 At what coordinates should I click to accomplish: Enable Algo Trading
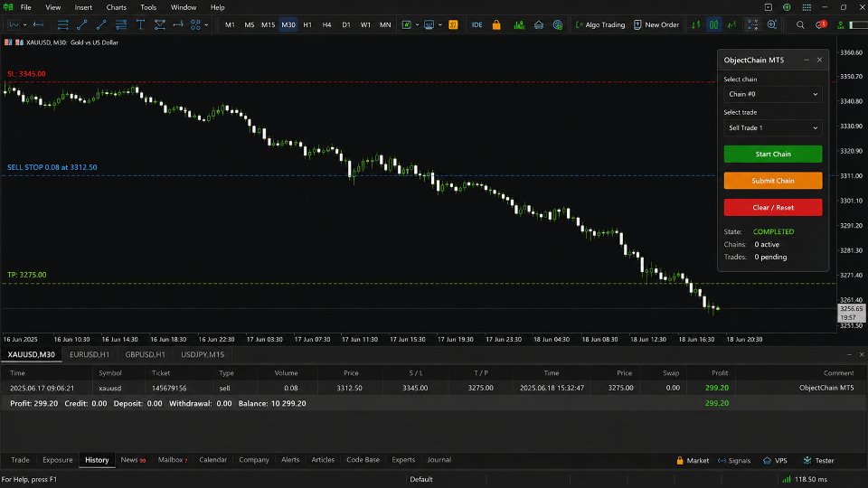(600, 25)
